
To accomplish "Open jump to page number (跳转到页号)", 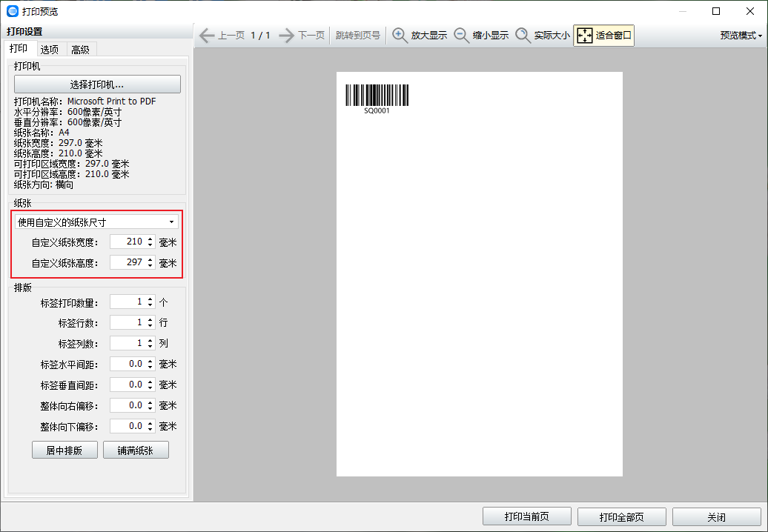I will (358, 36).
